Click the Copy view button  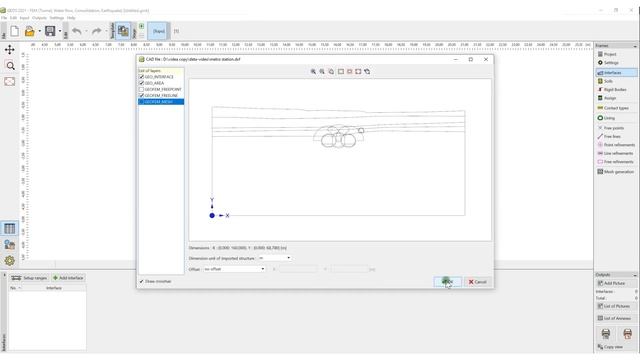pos(616,347)
